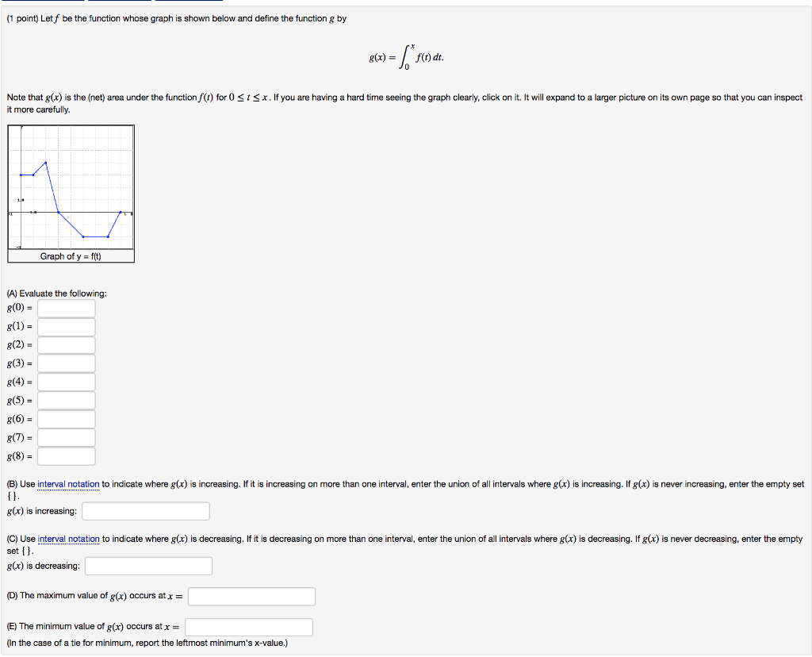The height and width of the screenshot is (657, 812).
Task: Click the caption Graph of y = f(t)
Action: (x=70, y=256)
